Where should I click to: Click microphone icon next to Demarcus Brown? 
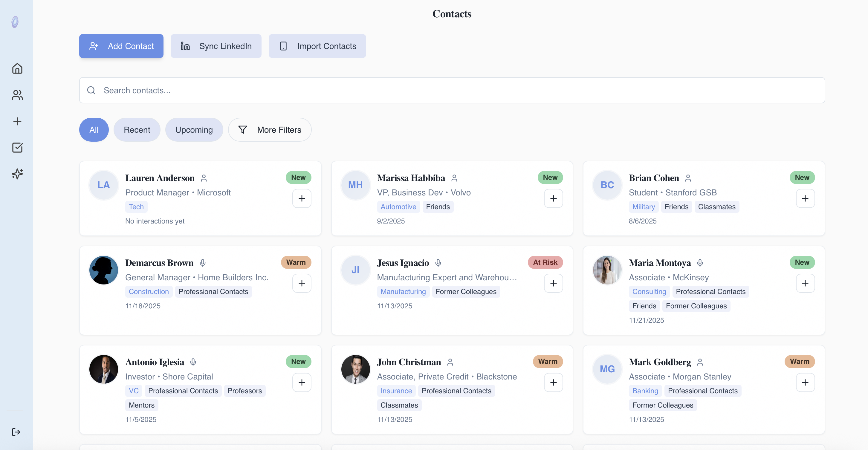pyautogui.click(x=203, y=263)
